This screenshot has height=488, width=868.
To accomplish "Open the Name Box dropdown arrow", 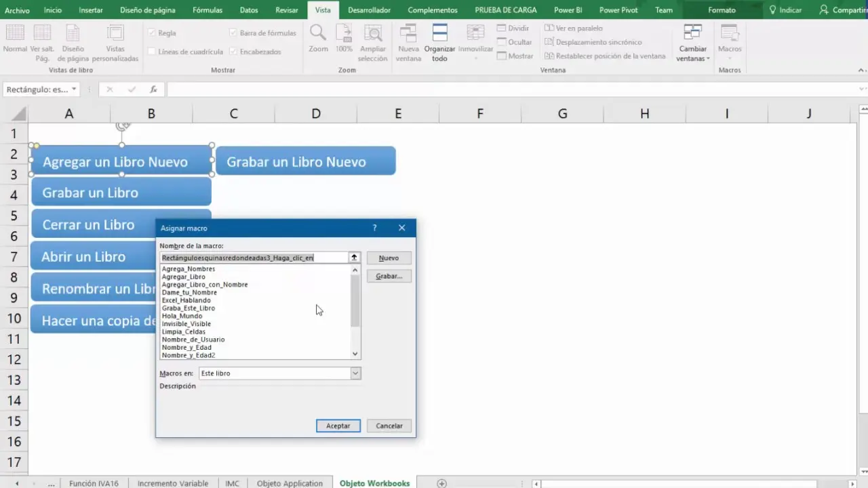I will [x=74, y=89].
